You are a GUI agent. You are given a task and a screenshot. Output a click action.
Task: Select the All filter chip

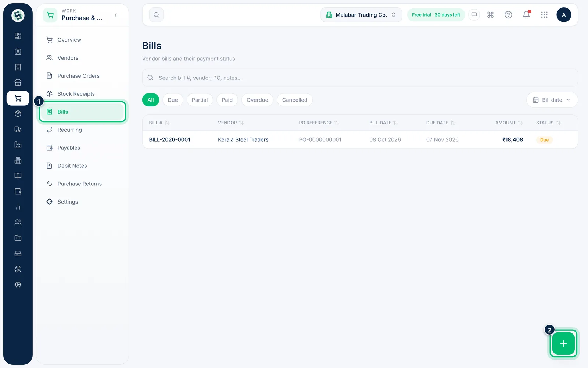pos(151,100)
